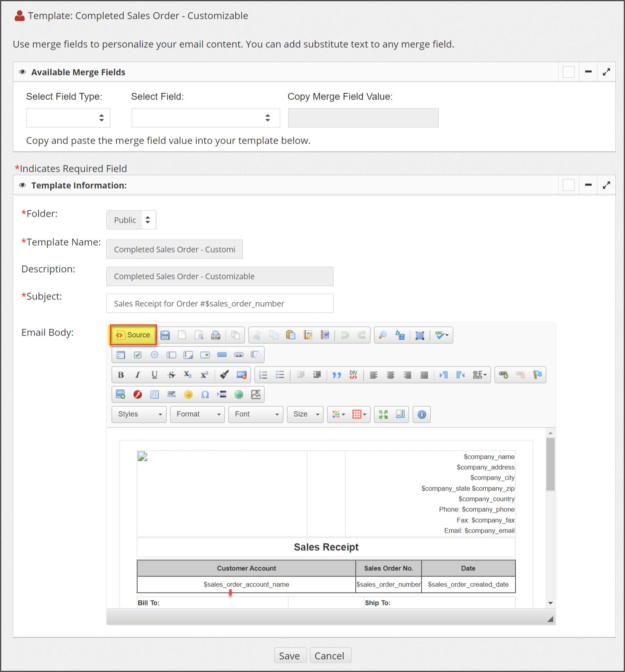The width and height of the screenshot is (625, 672).
Task: Apply Subscript formatting
Action: point(188,375)
